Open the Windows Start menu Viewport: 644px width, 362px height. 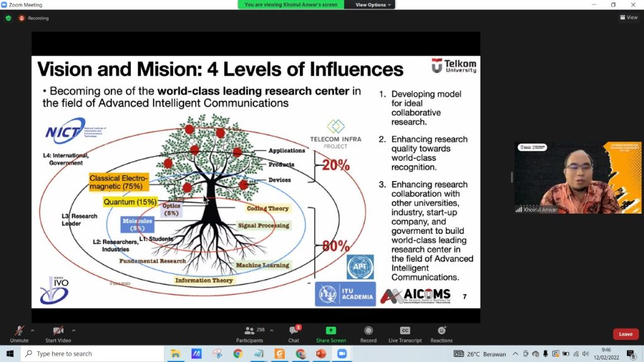pos(10,354)
